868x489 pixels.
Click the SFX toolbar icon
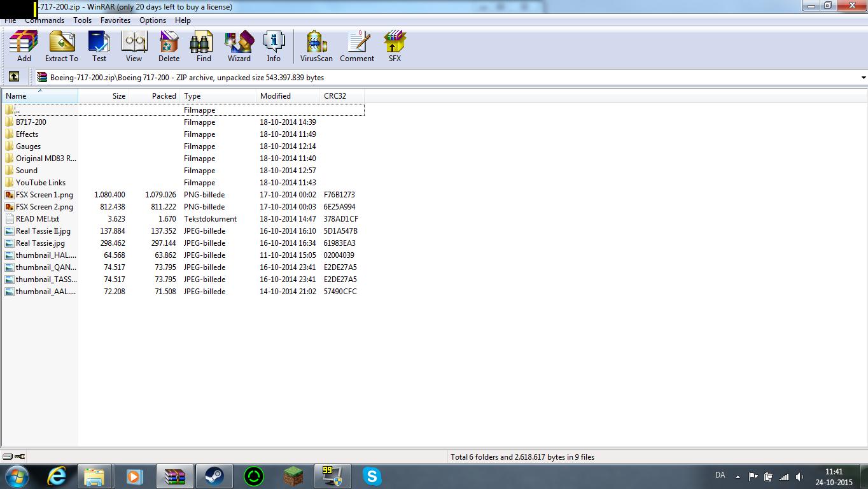click(395, 47)
